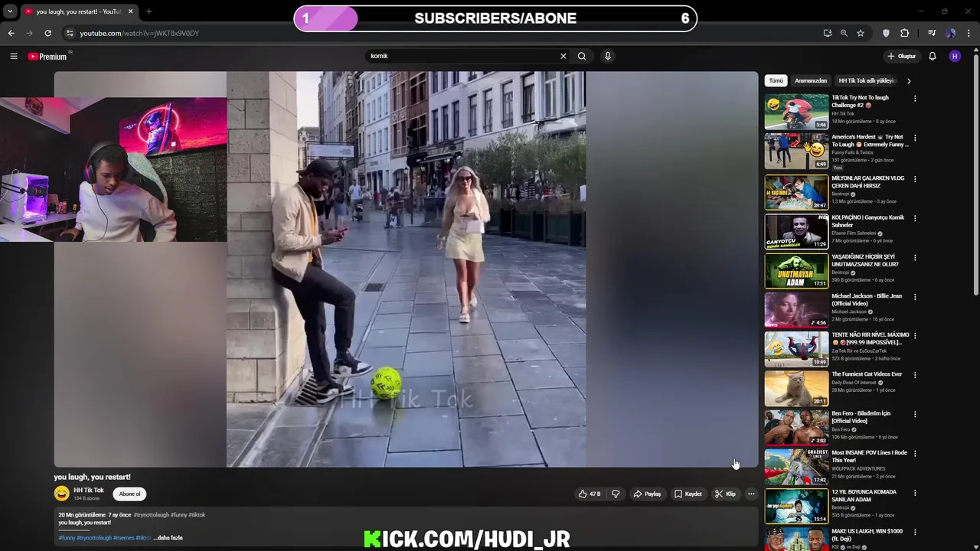
Task: Open options for 'TikTok Try Not To laugh Challenge #2'
Action: (x=915, y=99)
